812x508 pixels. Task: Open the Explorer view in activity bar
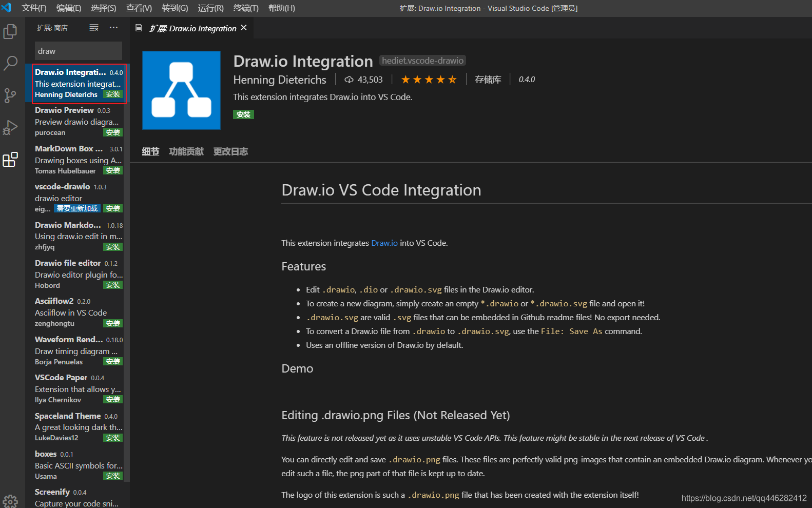tap(10, 32)
